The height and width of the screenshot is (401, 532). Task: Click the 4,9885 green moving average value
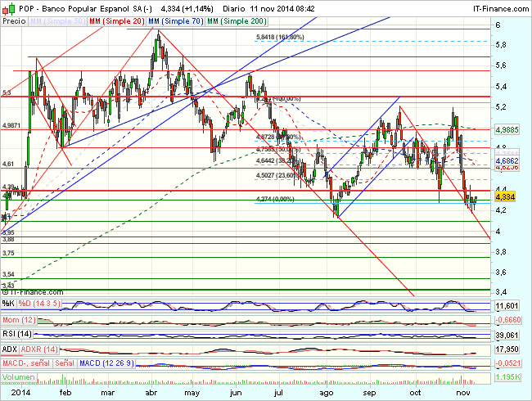(x=507, y=129)
